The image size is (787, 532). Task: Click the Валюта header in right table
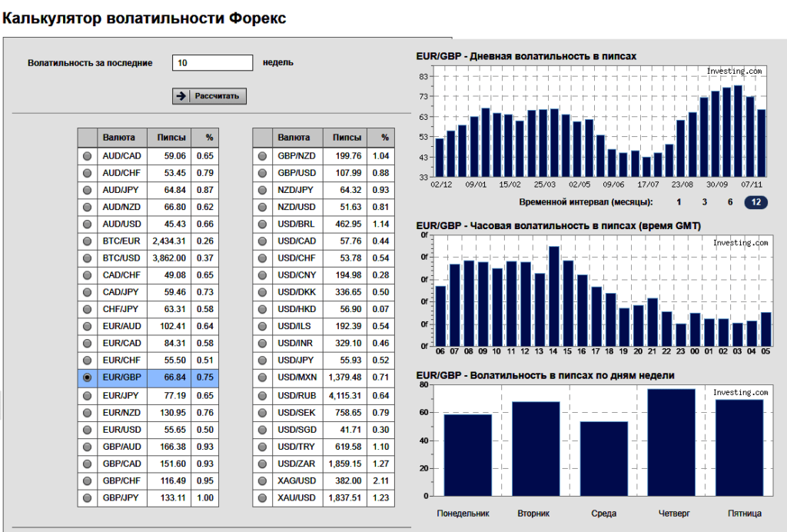294,138
